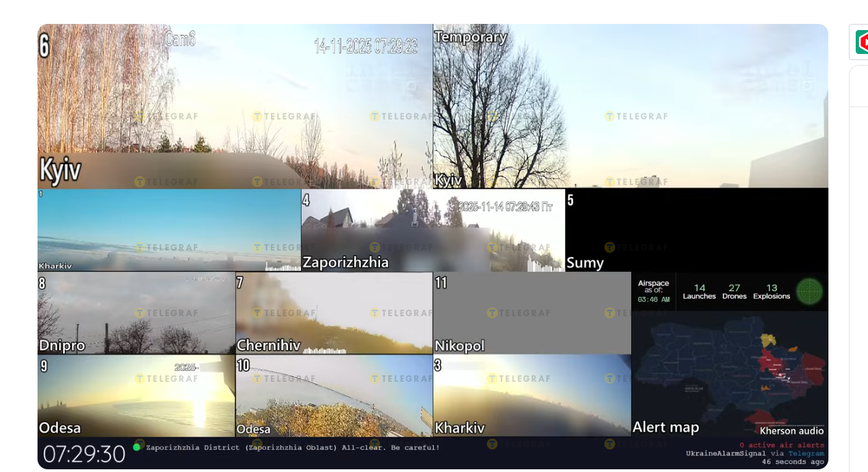This screenshot has height=472, width=868.
Task: Open the Dnipro camera feed 8
Action: tap(136, 313)
